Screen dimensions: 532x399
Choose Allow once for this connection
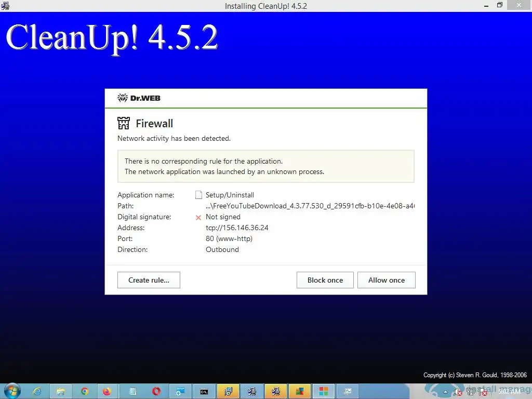click(x=387, y=280)
